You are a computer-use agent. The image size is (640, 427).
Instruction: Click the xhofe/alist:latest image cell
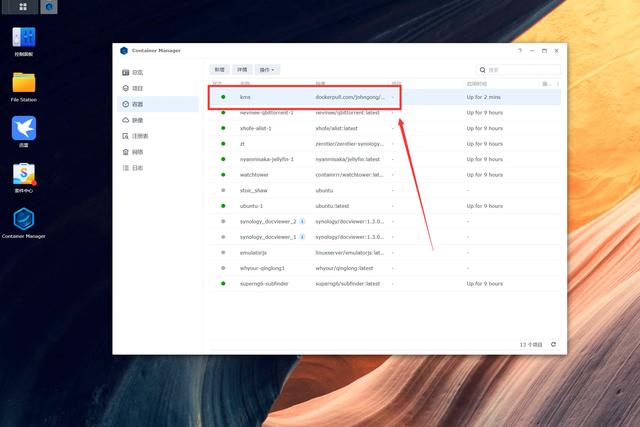pyautogui.click(x=336, y=128)
